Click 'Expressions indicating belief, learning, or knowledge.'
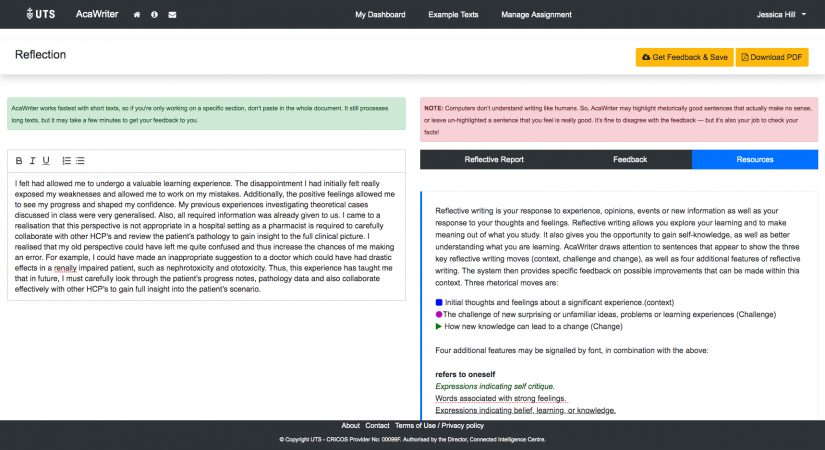 [525, 411]
